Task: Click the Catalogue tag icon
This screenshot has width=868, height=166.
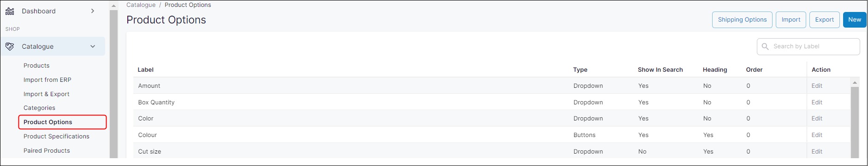Action: pyautogui.click(x=10, y=46)
